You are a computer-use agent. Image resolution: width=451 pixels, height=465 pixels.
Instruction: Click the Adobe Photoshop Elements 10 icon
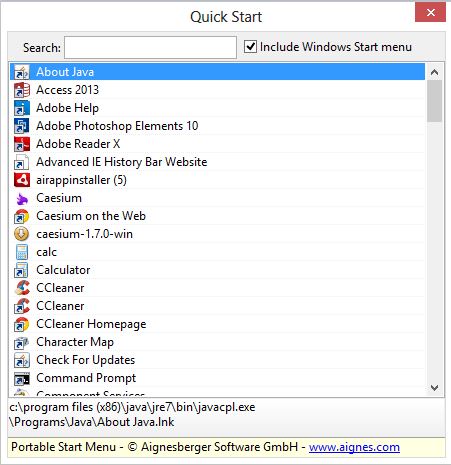click(x=22, y=126)
